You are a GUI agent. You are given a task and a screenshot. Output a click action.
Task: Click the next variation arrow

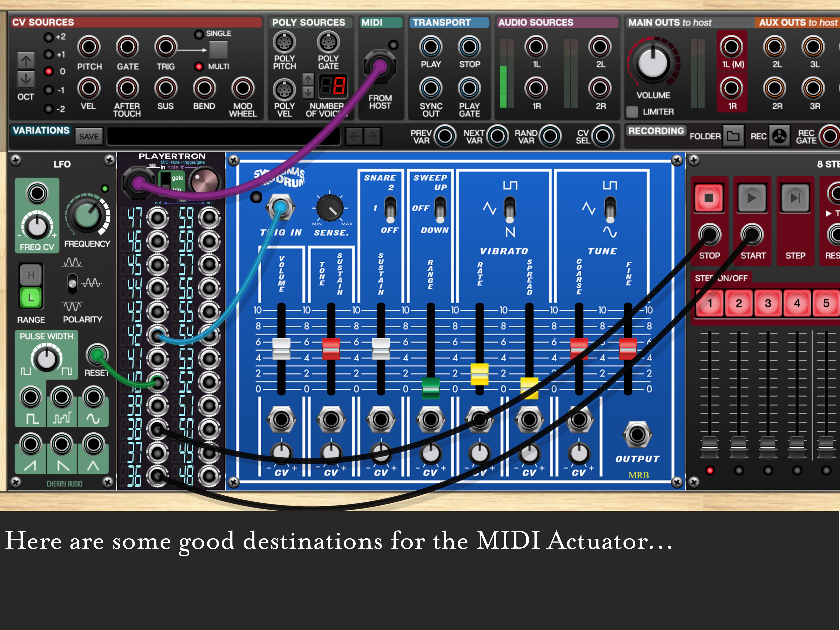[x=372, y=136]
